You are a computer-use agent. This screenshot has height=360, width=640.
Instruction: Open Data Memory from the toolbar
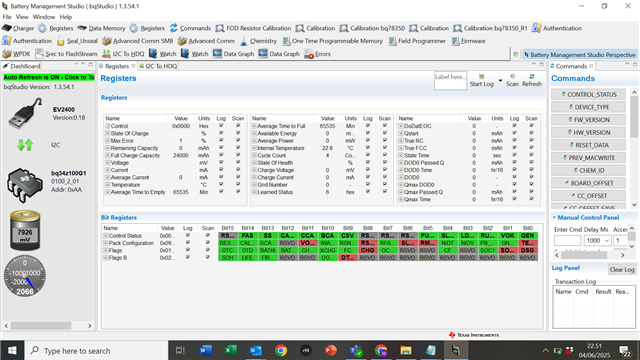click(101, 28)
